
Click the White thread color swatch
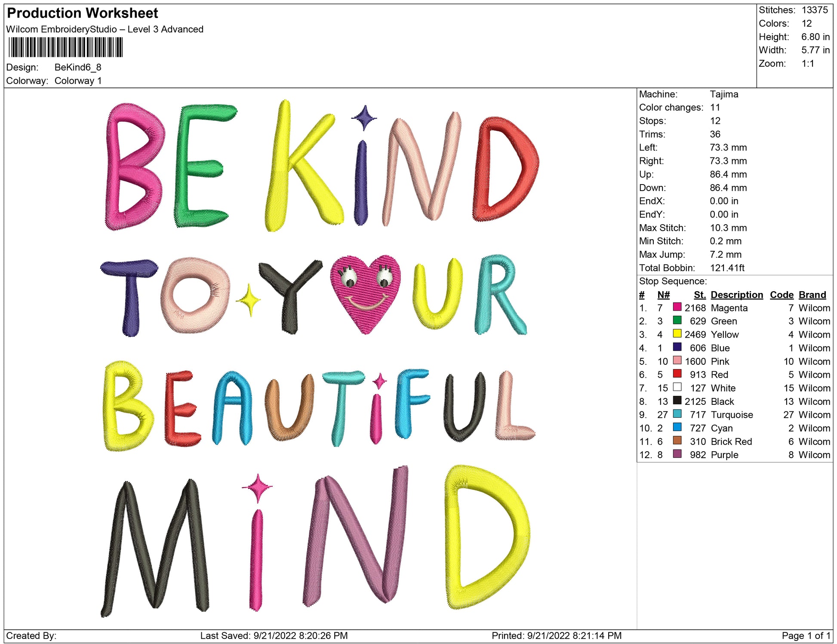click(677, 387)
